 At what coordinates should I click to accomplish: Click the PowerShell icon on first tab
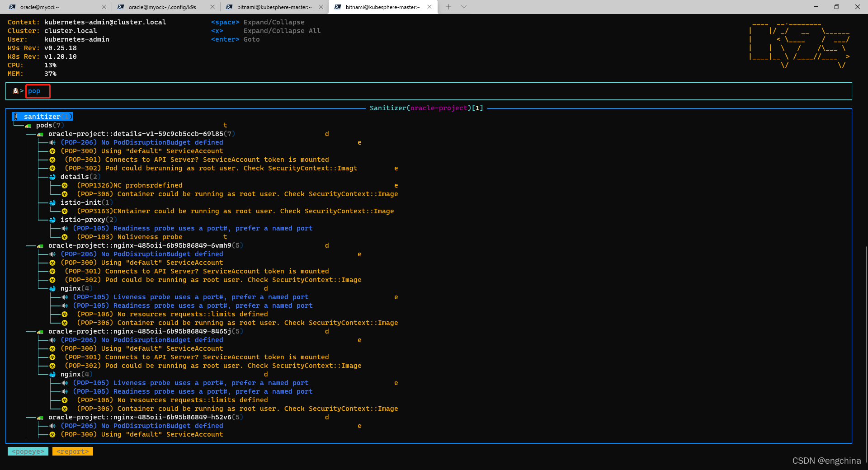pyautogui.click(x=12, y=7)
